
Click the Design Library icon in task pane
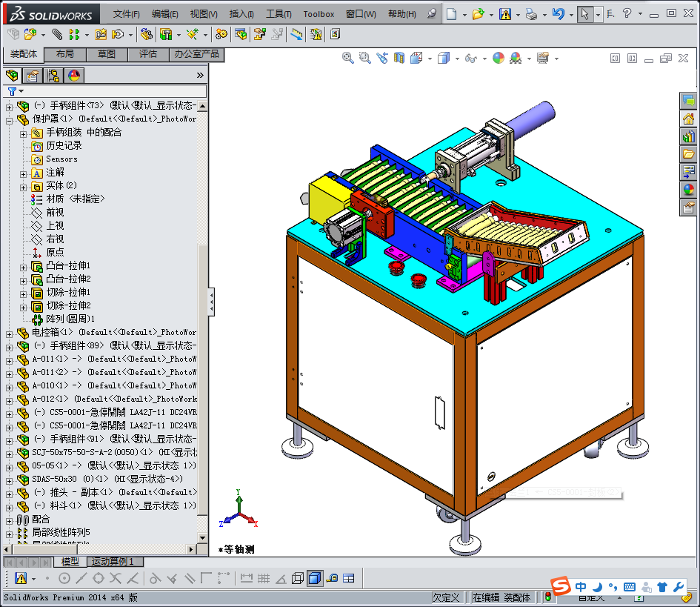tap(688, 136)
